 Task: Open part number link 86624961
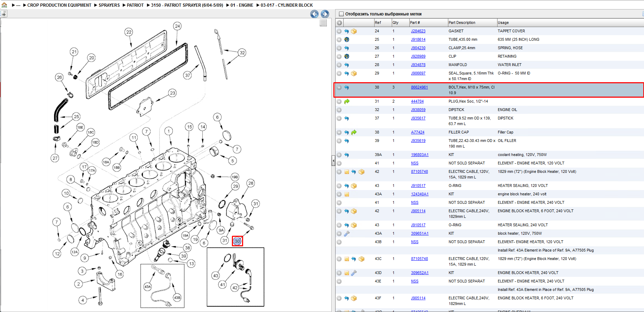(419, 87)
